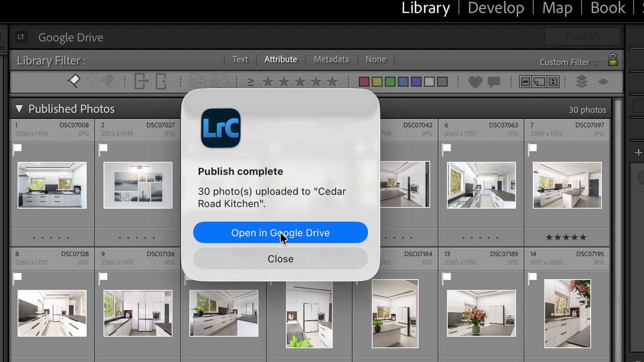Viewport: 644px width, 362px height.
Task: Click the five-star rating under photo DSC07097
Action: [x=567, y=237]
